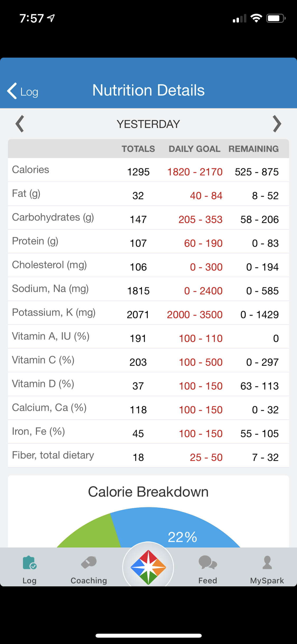
Task: Select the Fiber, total dietary row
Action: pyautogui.click(x=148, y=456)
